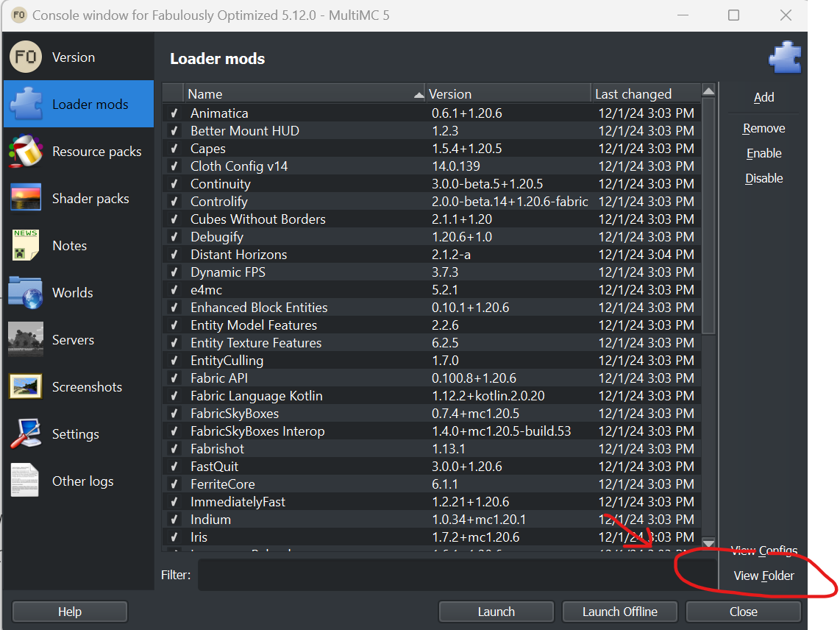
Task: Uncheck the Capes mod
Action: click(174, 149)
